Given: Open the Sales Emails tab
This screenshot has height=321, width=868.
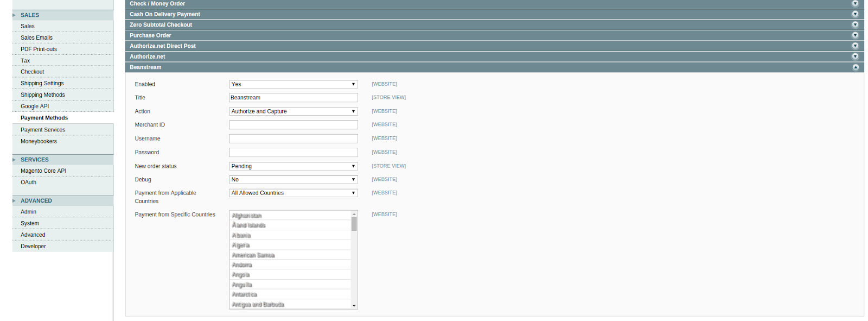Looking at the screenshot, I should pyautogui.click(x=63, y=37).
